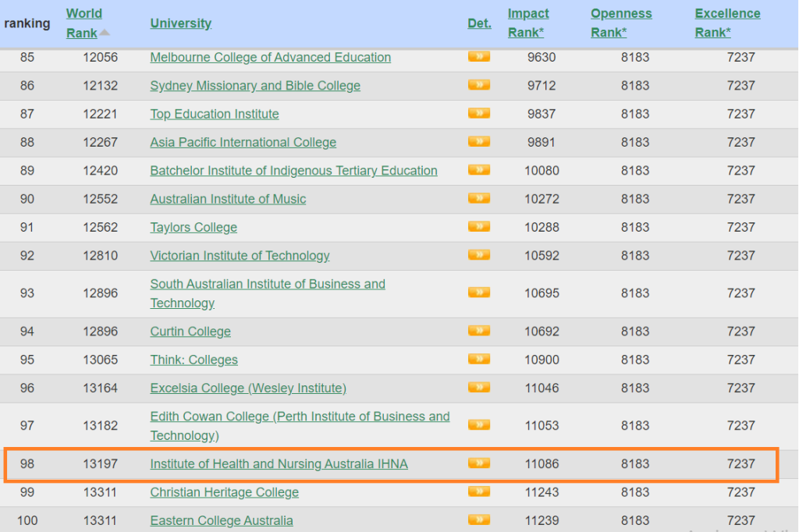Visit Christian Heritage College link

click(224, 492)
